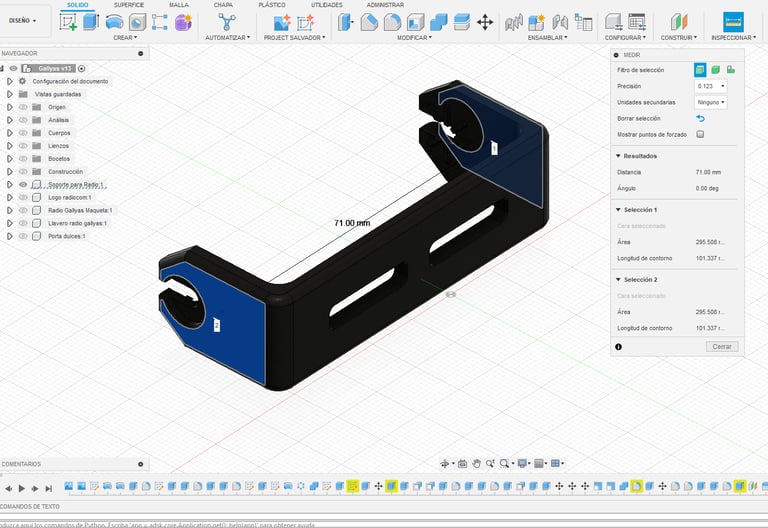Click the Automatizar tool icon
The height and width of the screenshot is (528, 768).
(227, 22)
